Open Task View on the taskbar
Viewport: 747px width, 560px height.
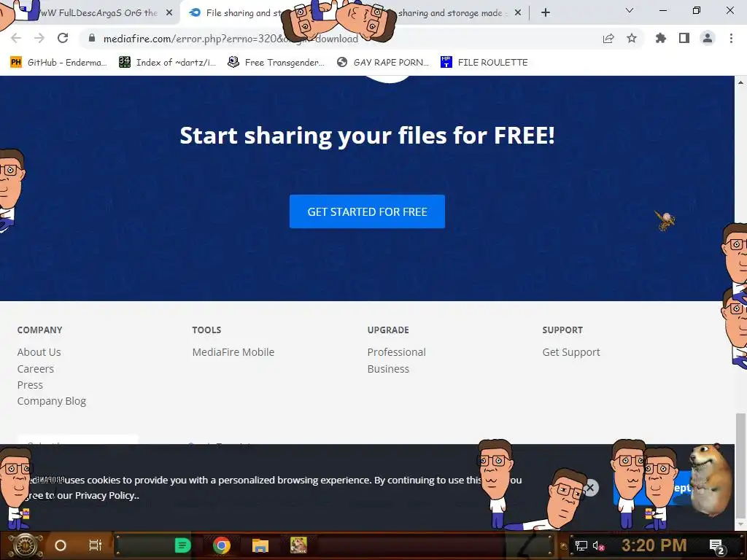(x=96, y=545)
